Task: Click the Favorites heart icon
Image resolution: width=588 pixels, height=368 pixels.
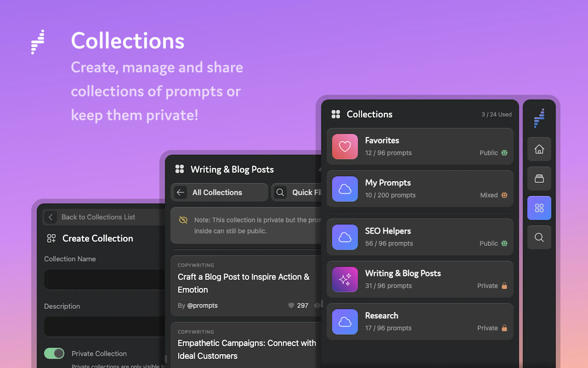Action: (x=345, y=146)
